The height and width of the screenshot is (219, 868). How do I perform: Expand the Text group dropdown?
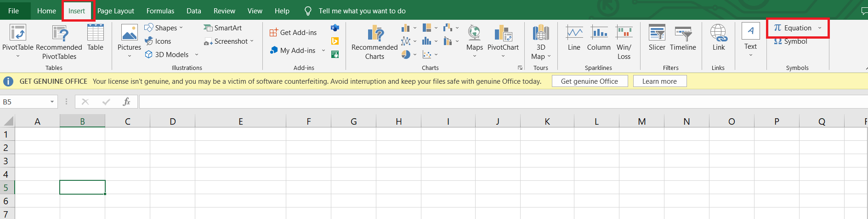750,55
